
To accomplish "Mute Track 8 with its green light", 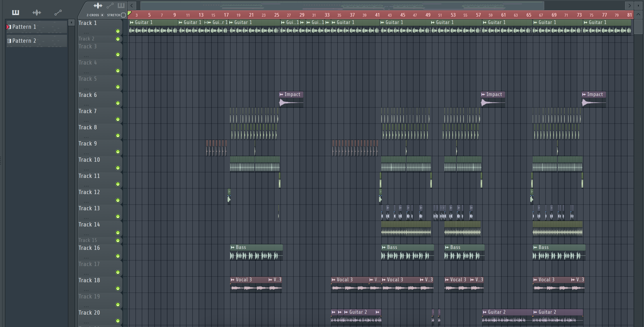I will point(118,136).
